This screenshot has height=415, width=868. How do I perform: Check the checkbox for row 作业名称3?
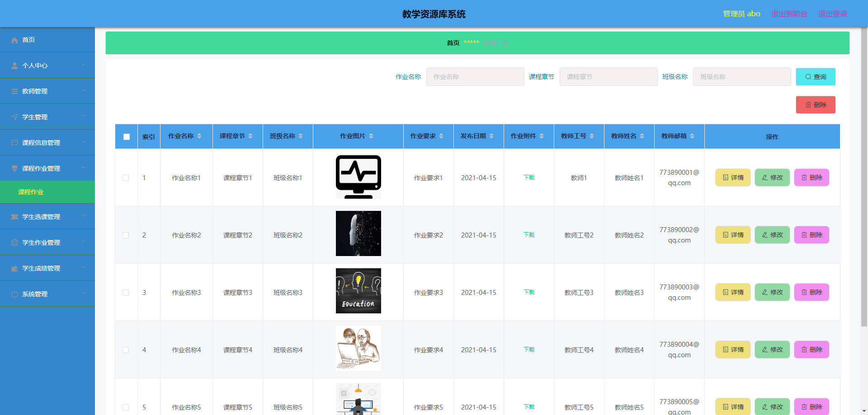[126, 293]
